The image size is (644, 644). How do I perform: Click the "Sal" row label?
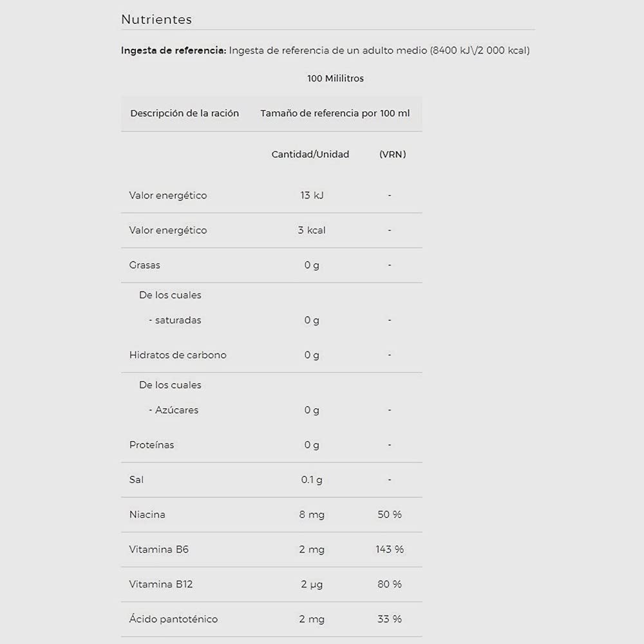click(x=137, y=480)
